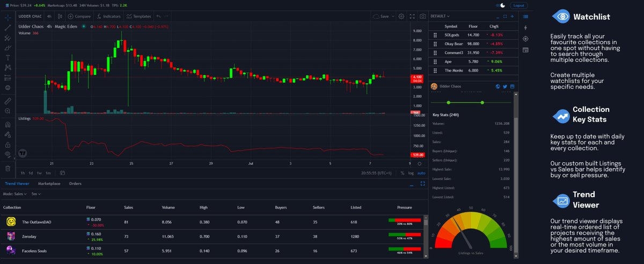The height and width of the screenshot is (264, 644).
Task: Open the go to date picker
Action: point(62,173)
